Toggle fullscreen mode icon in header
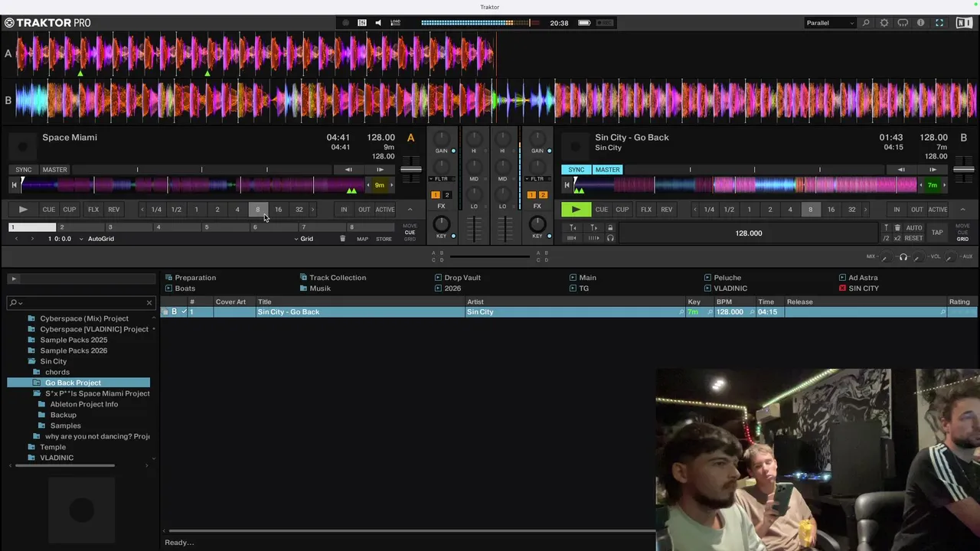The image size is (980, 551). click(x=939, y=23)
